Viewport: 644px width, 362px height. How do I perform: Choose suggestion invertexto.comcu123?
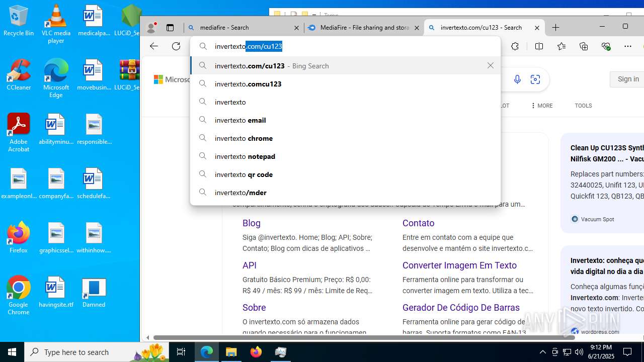tap(346, 84)
